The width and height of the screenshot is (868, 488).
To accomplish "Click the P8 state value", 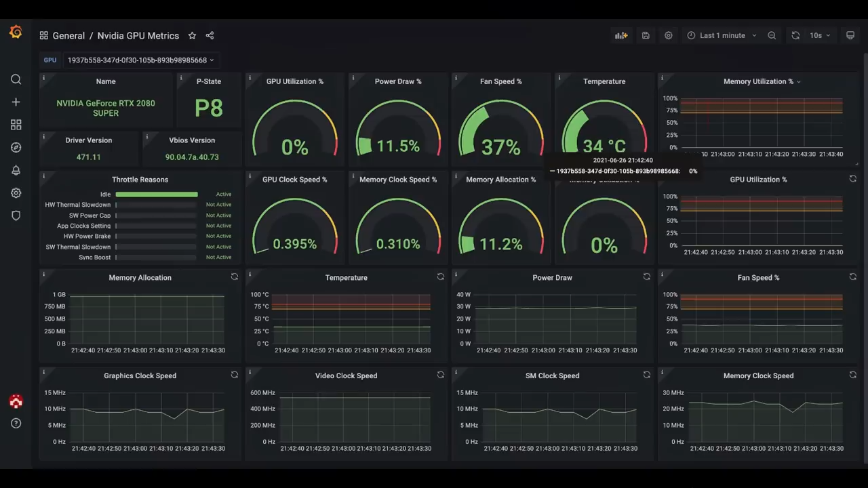I will click(209, 108).
